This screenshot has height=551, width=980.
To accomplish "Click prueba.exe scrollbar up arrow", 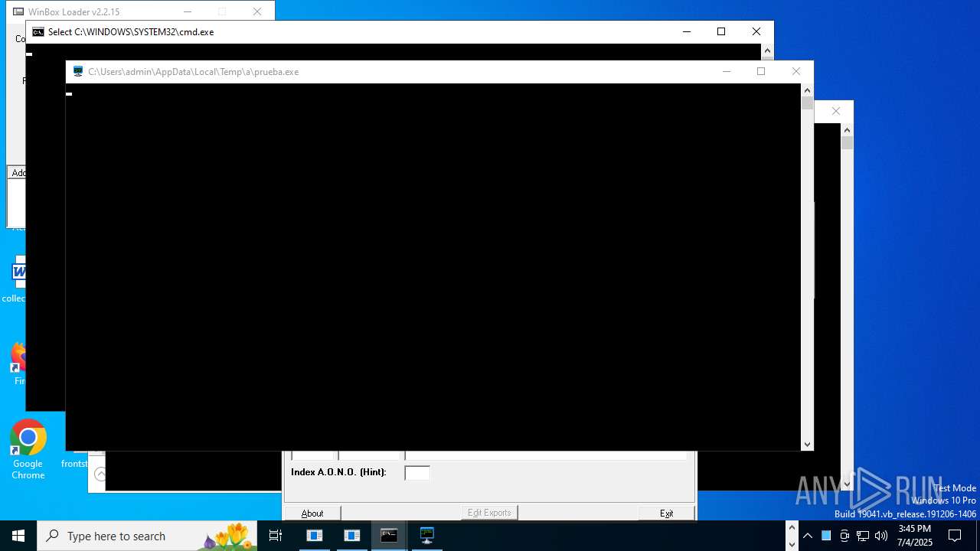I will pyautogui.click(x=807, y=90).
